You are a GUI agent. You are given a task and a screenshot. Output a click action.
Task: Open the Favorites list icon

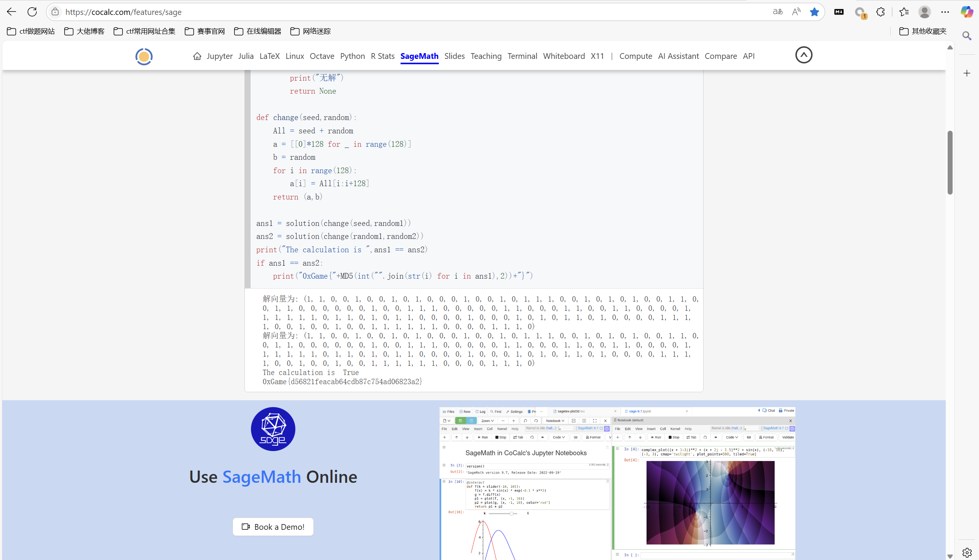point(904,12)
